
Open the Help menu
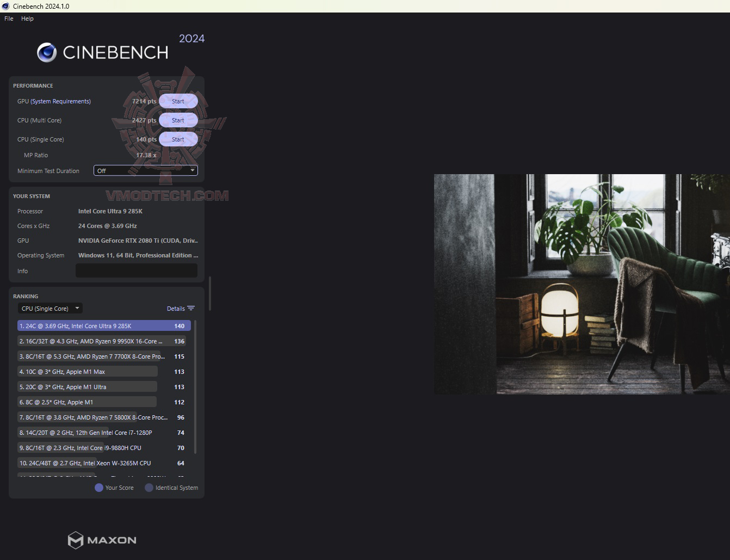(27, 19)
